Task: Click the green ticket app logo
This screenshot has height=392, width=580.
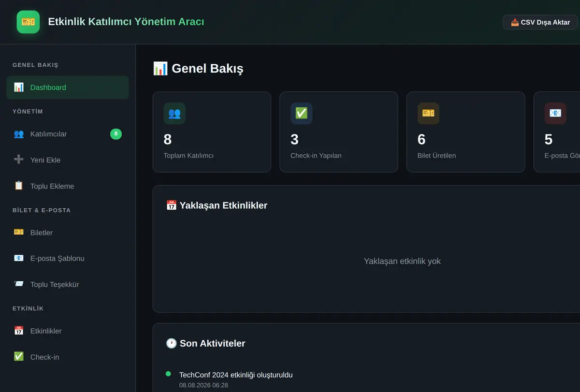Action: 28,22
